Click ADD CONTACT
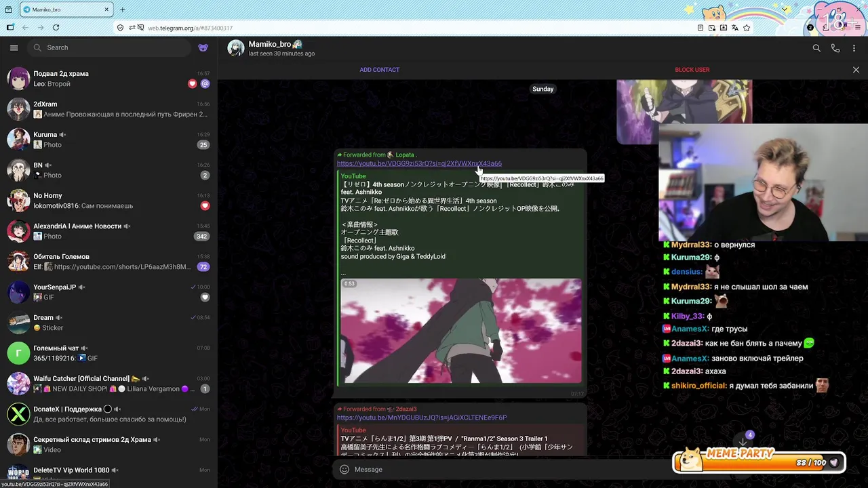This screenshot has width=868, height=488. tap(380, 70)
